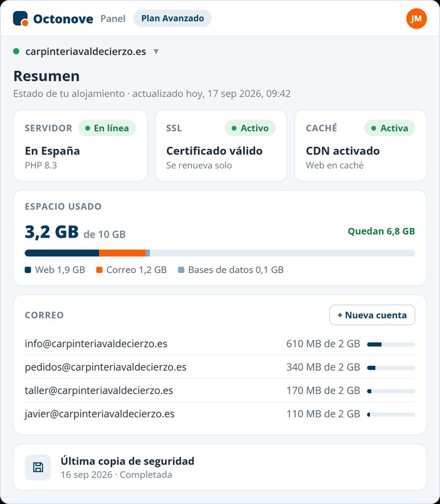Click the Se renueva solo text
Screen dimensions: 440x504
coord(199,166)
